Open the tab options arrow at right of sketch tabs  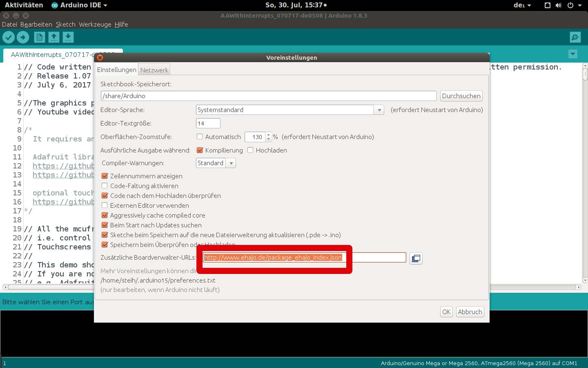(573, 54)
